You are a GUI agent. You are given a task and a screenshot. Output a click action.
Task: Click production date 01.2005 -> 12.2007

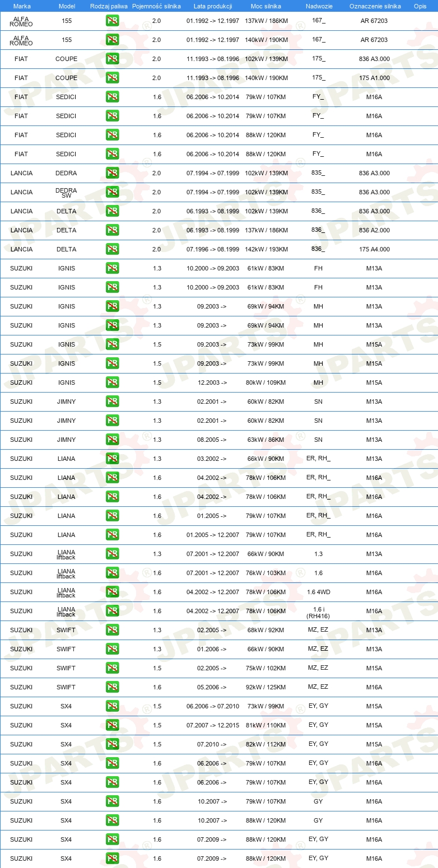(213, 535)
